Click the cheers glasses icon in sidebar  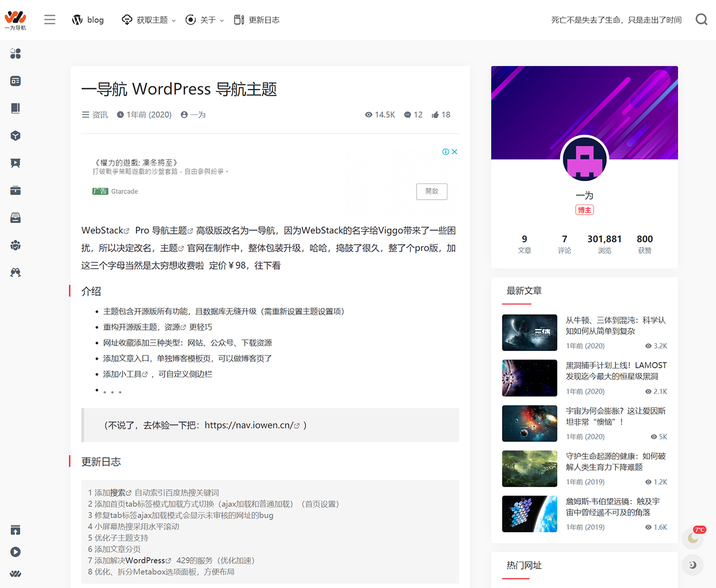15,272
